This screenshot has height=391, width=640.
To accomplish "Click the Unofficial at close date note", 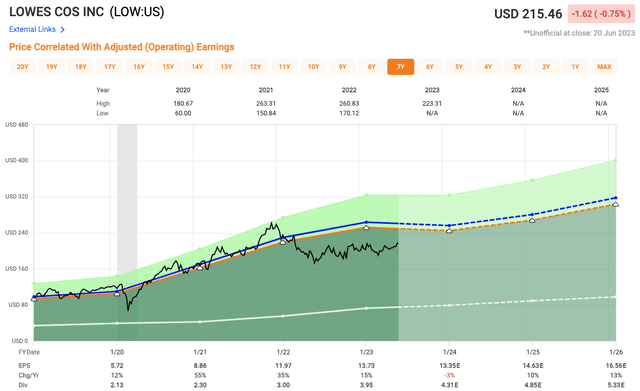I will click(x=579, y=33).
